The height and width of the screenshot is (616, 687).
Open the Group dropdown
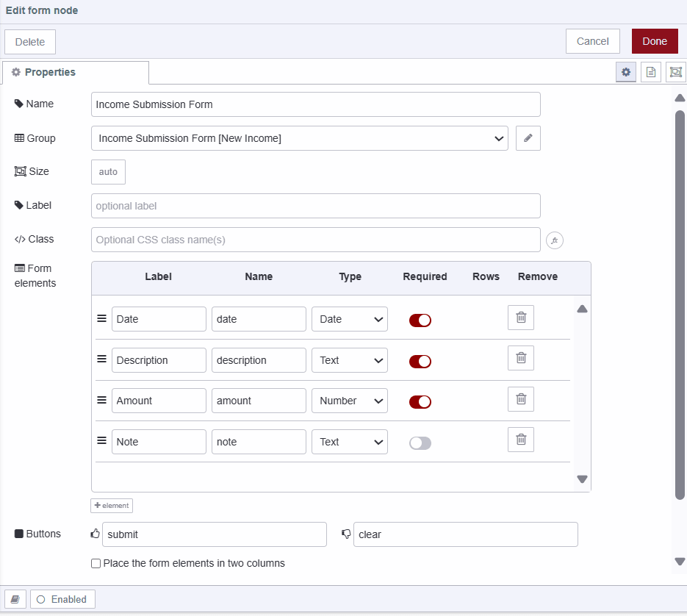pyautogui.click(x=299, y=138)
